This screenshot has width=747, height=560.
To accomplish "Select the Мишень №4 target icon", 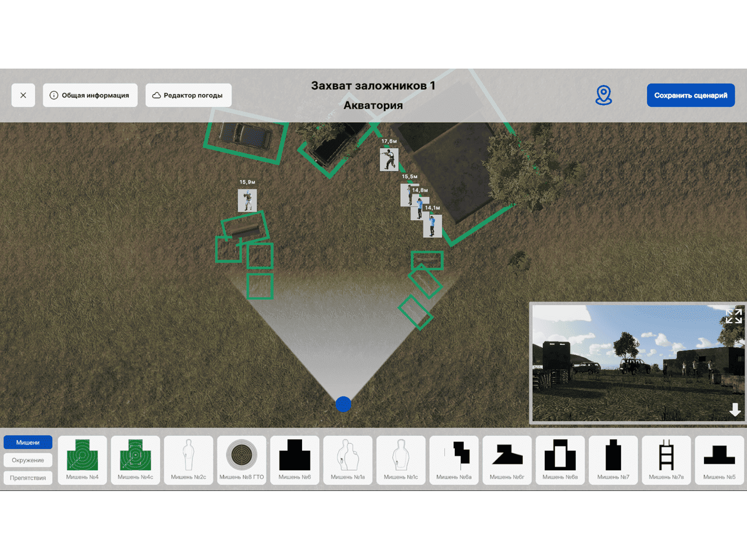I will click(82, 460).
